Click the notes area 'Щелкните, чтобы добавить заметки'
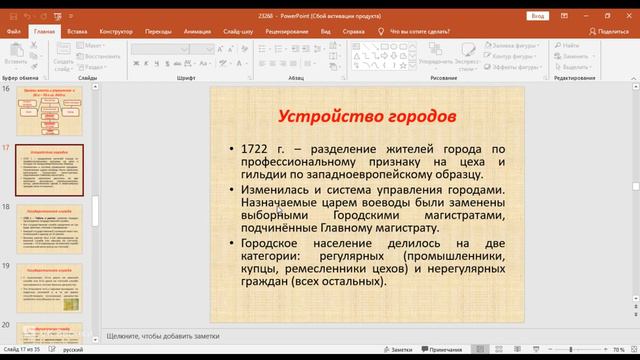 click(163, 336)
